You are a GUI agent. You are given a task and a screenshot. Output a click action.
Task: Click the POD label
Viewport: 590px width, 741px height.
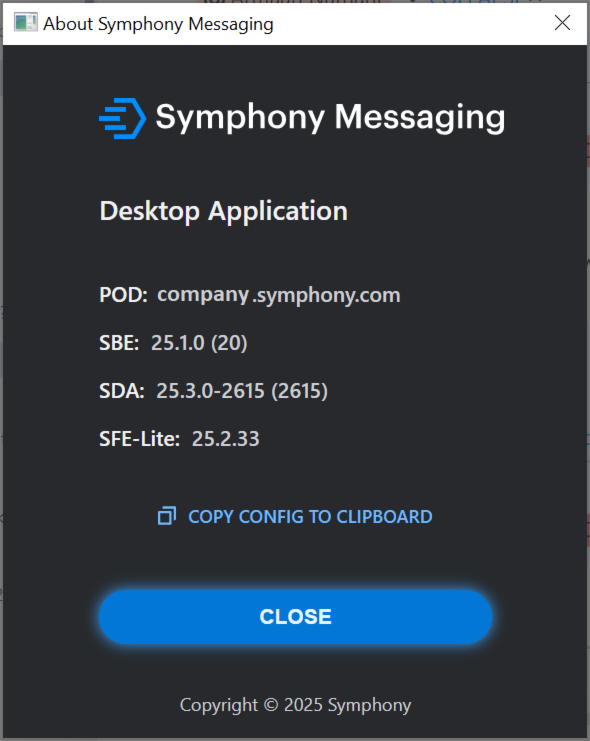point(123,295)
